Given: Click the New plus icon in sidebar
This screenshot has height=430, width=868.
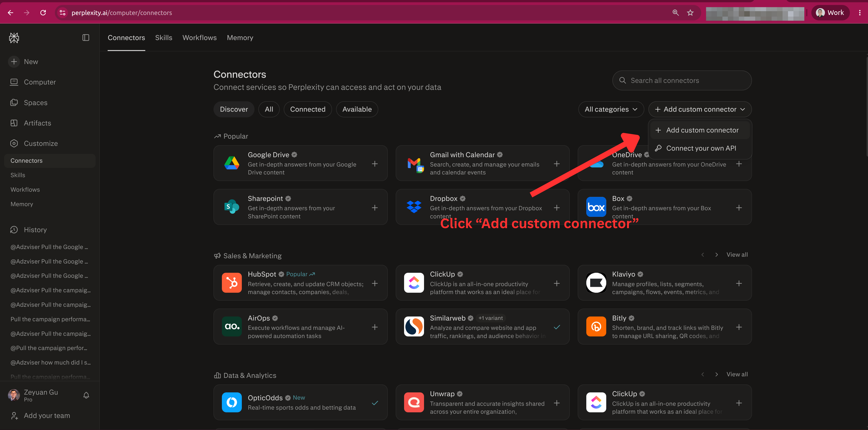Looking at the screenshot, I should click(x=14, y=62).
